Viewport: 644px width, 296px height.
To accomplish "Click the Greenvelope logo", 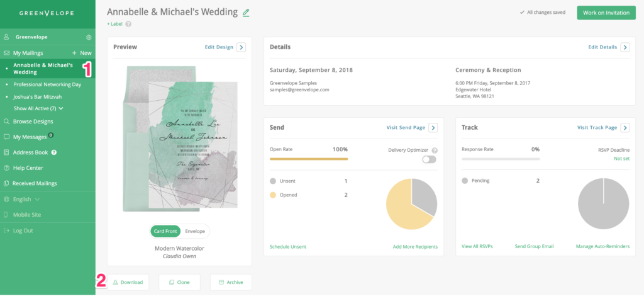I will (x=47, y=14).
